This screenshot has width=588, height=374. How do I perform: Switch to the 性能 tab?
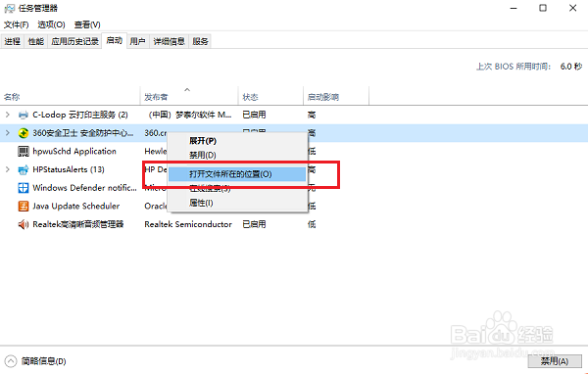pos(36,41)
